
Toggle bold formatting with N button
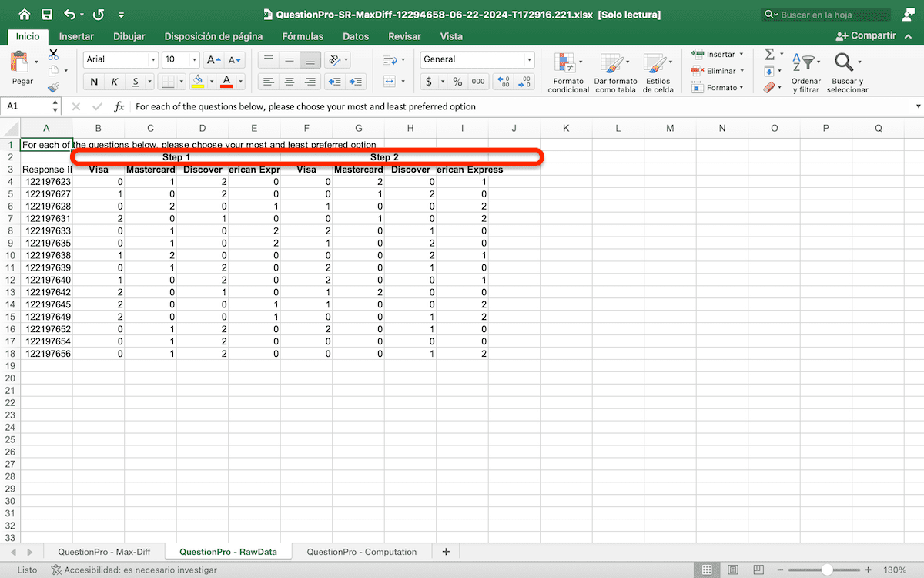pyautogui.click(x=94, y=82)
